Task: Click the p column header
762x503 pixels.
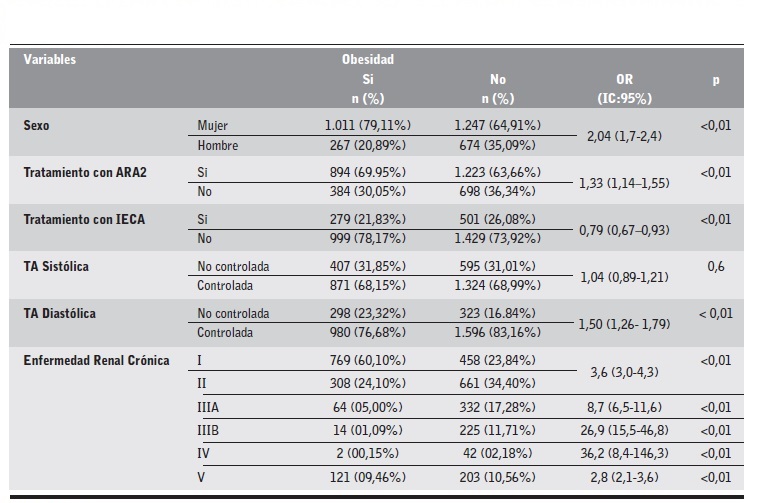Action: [x=716, y=79]
